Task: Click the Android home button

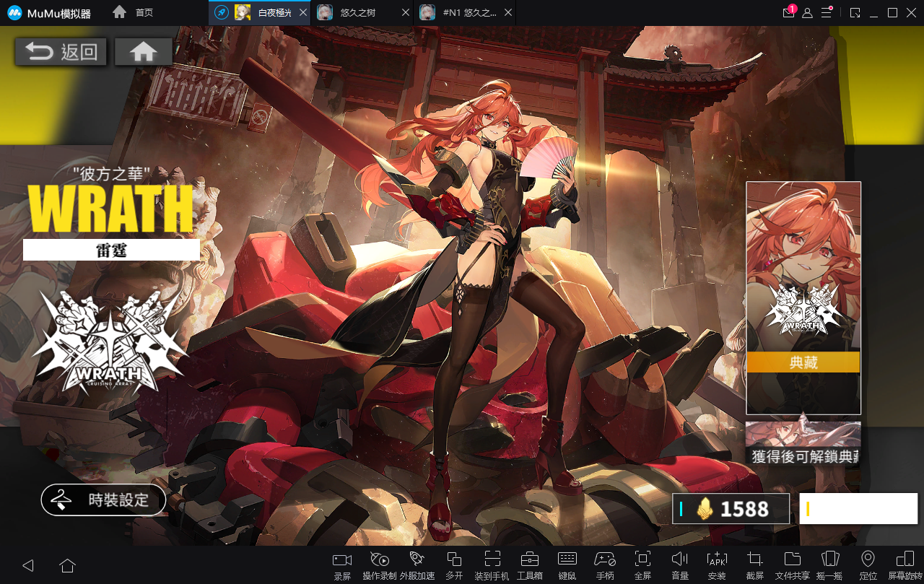Action: 67,565
